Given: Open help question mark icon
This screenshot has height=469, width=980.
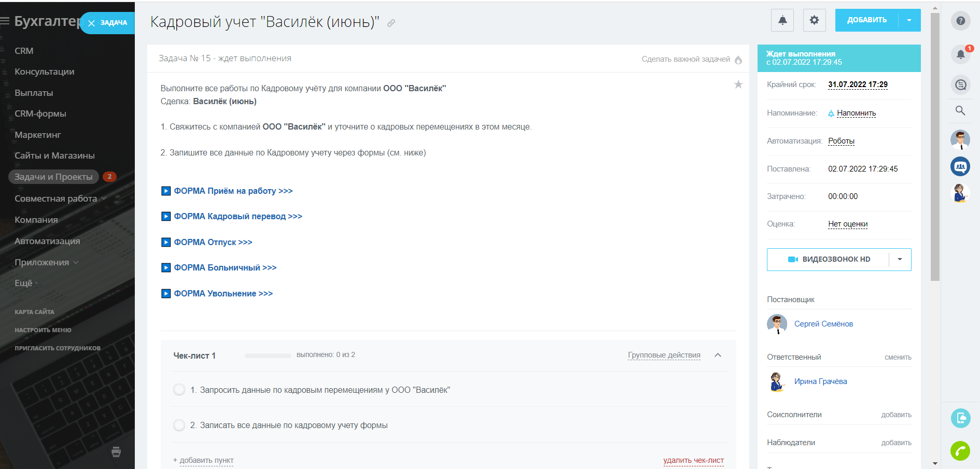Looking at the screenshot, I should (960, 21).
